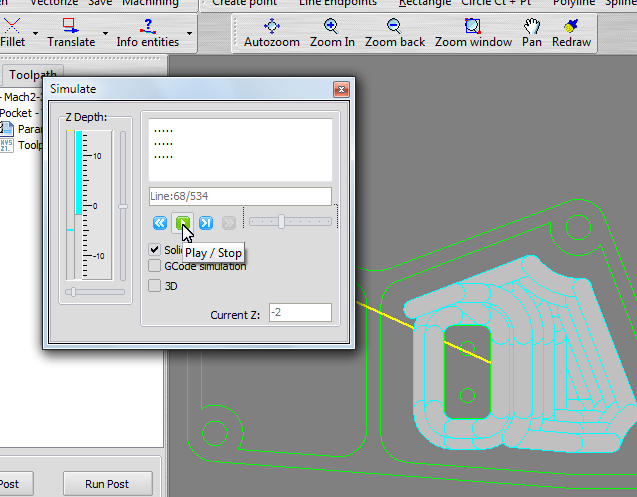The width and height of the screenshot is (637, 497).
Task: Open the Info entities dropdown arrow
Action: [187, 34]
